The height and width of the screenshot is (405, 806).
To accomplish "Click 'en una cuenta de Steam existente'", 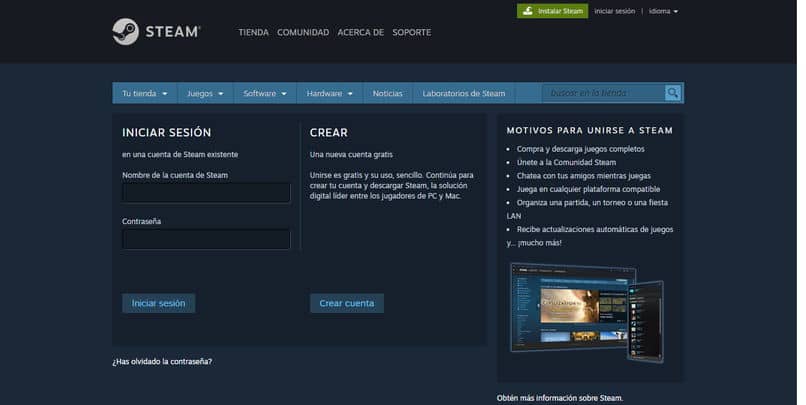I will pos(180,154).
